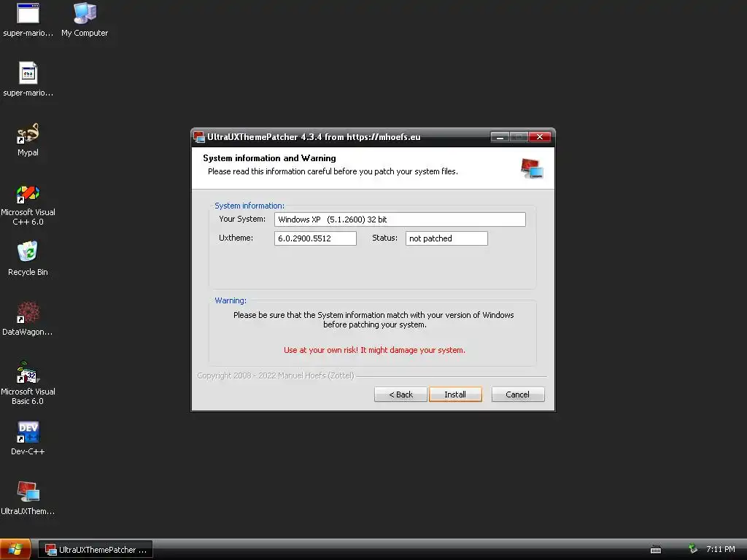Click the Status 'not patched' field
This screenshot has width=747, height=560.
(x=446, y=238)
